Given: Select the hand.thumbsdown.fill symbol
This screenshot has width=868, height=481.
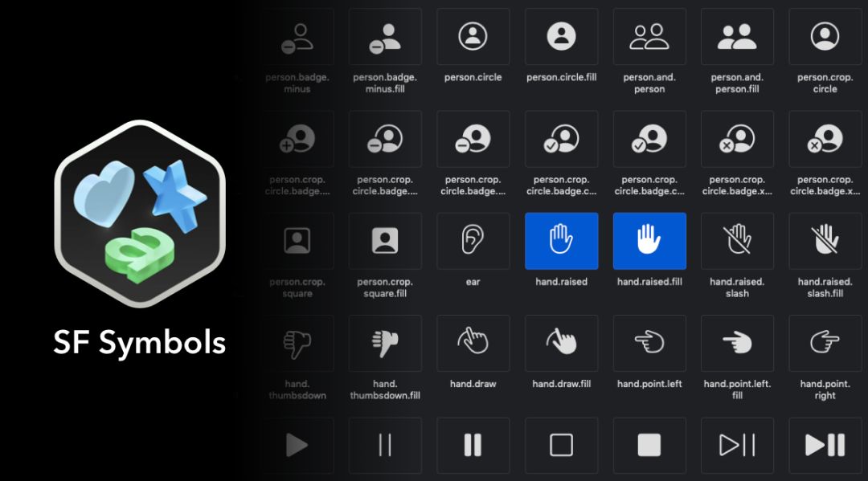Looking at the screenshot, I should point(385,343).
